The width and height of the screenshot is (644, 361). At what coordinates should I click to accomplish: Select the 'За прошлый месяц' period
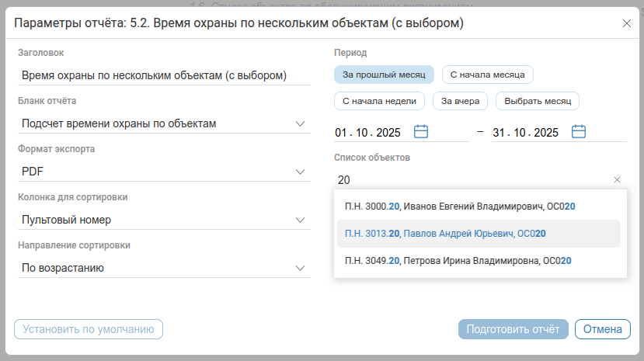click(x=384, y=75)
